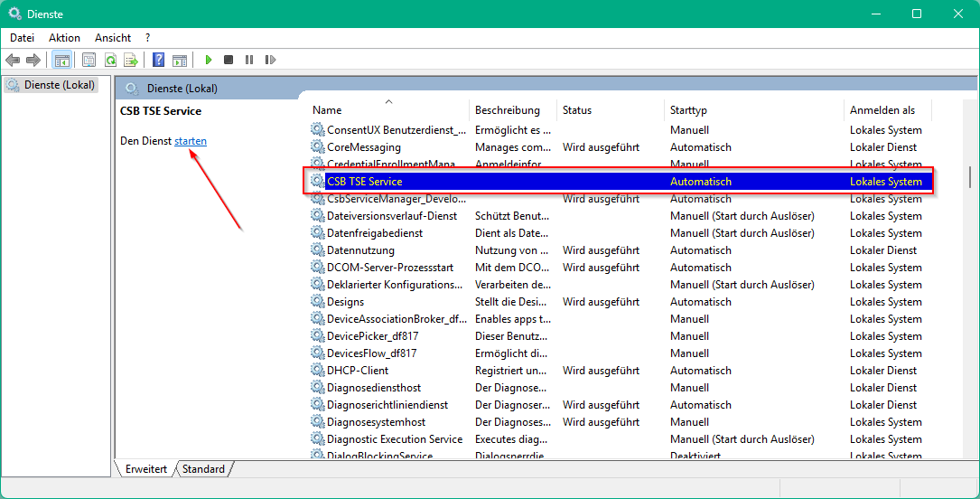980x499 pixels.
Task: Click the Dienste gear icon in title bar
Action: click(x=14, y=14)
